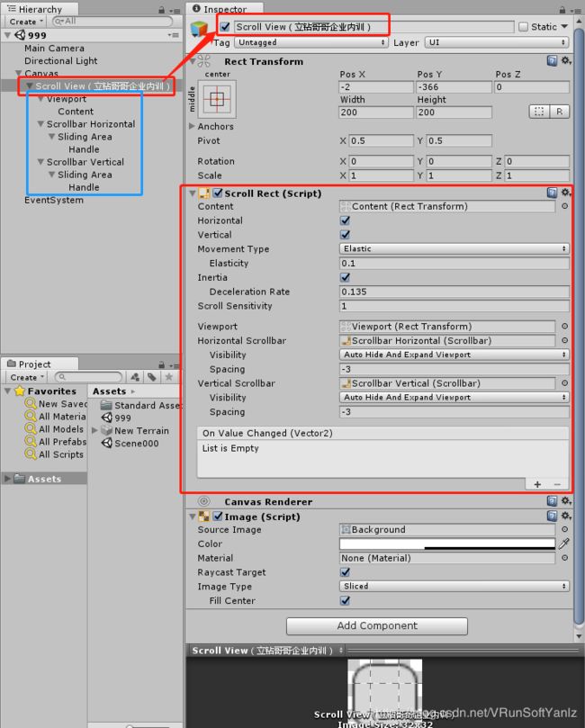Click the Project search by label icon
The image size is (585, 728).
(x=151, y=377)
